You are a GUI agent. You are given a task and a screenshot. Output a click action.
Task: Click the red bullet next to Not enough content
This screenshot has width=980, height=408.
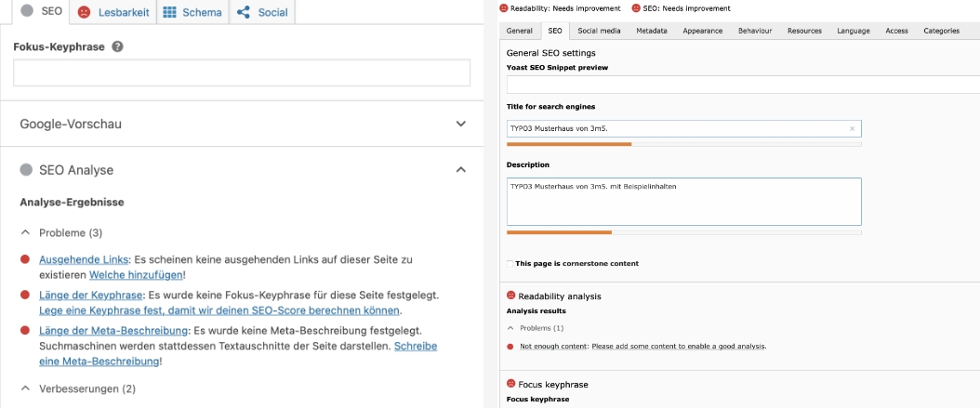(x=510, y=346)
